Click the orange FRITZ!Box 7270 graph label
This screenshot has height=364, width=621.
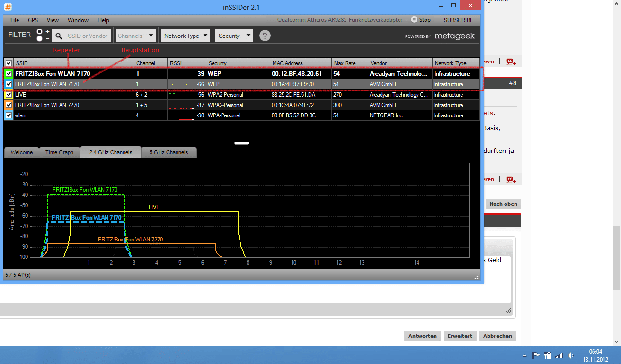(131, 240)
